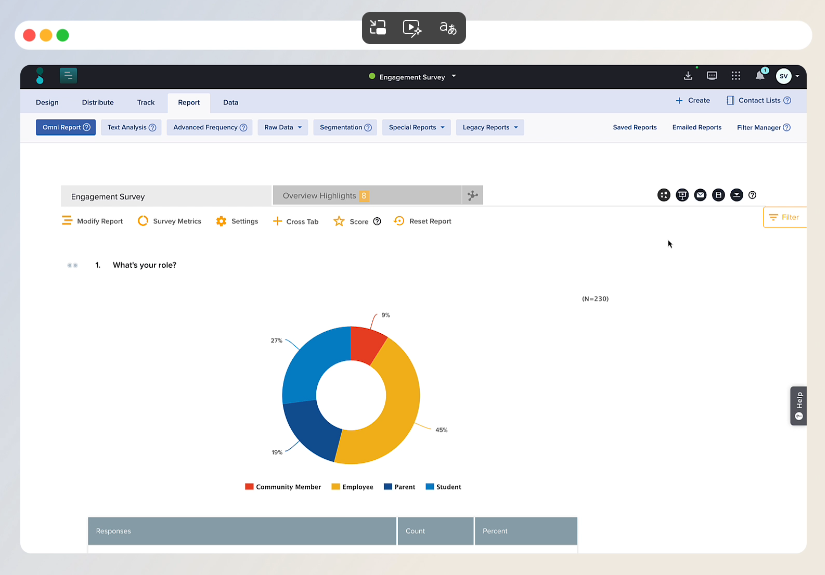Open the Settings gear icon
The height and width of the screenshot is (575, 825).
pos(221,221)
